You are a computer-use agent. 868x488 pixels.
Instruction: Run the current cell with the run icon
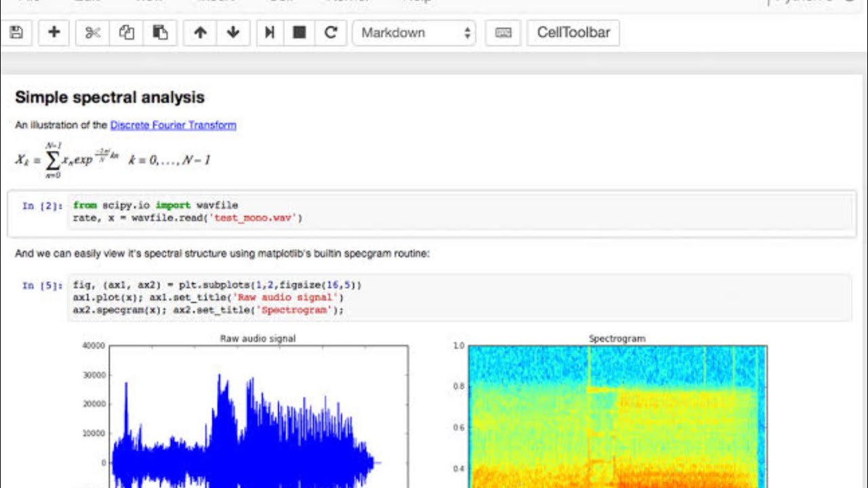coord(270,33)
